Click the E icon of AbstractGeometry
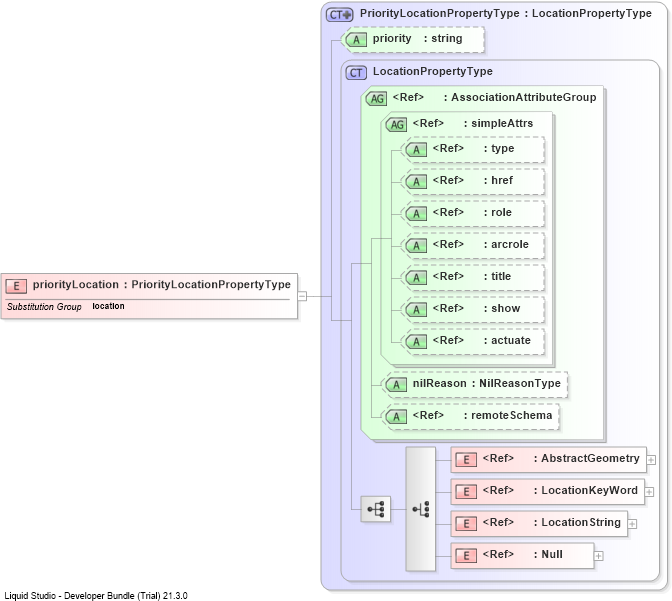Image resolution: width=672 pixels, height=601 pixels. pos(466,460)
